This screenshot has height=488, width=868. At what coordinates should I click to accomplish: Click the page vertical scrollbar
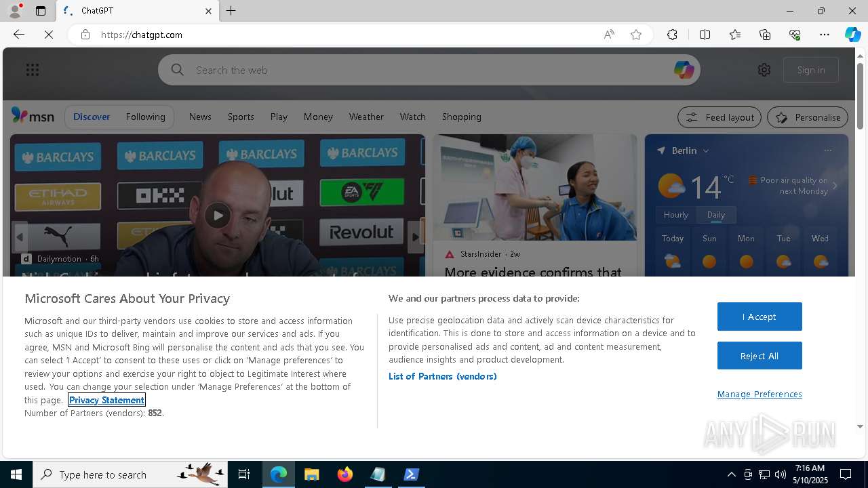tap(861, 95)
